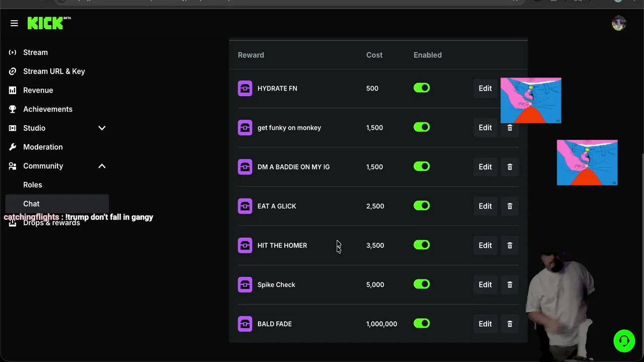Screen dimensions: 644x362
Task: Disable the HYDRATE FN reward
Action: [422, 88]
